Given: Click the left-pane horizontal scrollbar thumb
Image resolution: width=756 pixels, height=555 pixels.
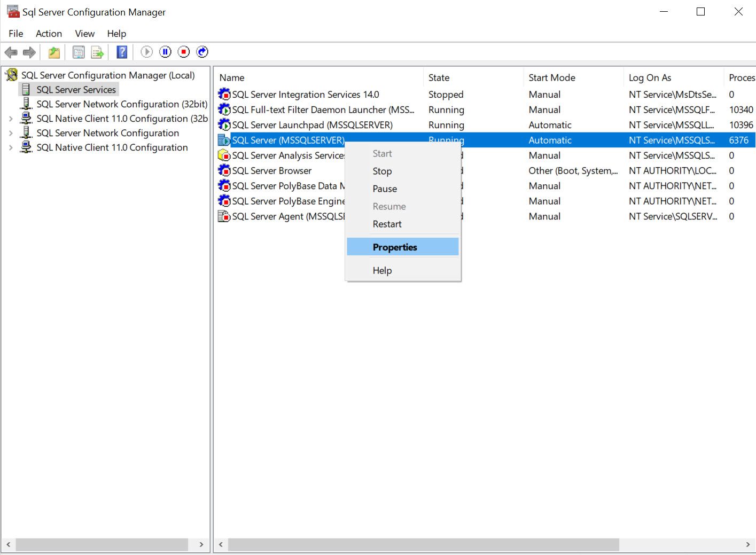Looking at the screenshot, I should pyautogui.click(x=102, y=544).
